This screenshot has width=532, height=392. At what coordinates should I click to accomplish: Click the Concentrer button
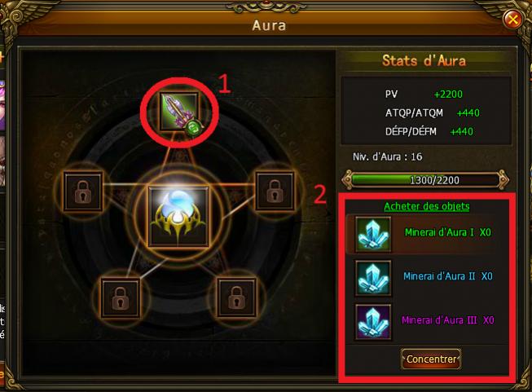431,359
